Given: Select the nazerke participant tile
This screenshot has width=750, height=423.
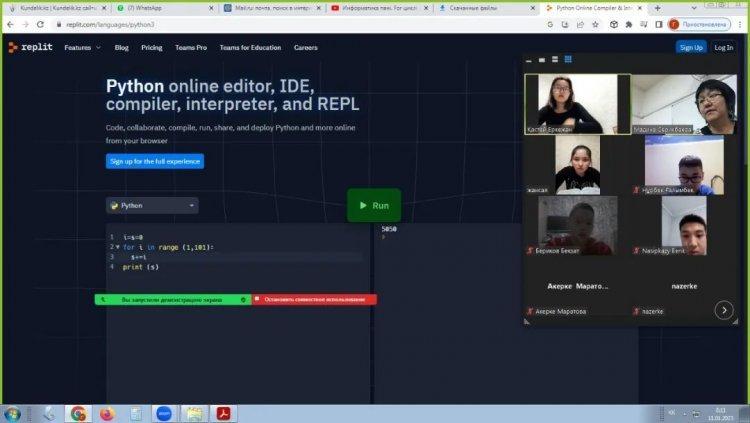Looking at the screenshot, I should coord(684,286).
